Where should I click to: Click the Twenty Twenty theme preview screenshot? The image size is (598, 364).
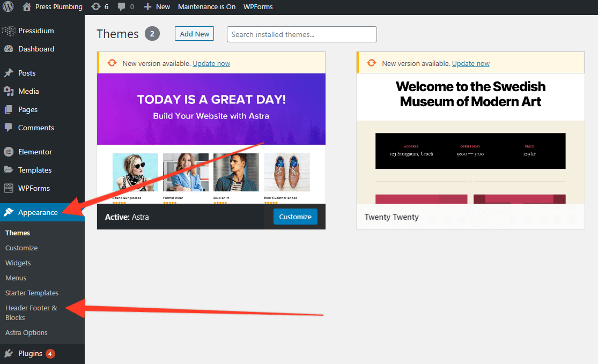[470, 138]
